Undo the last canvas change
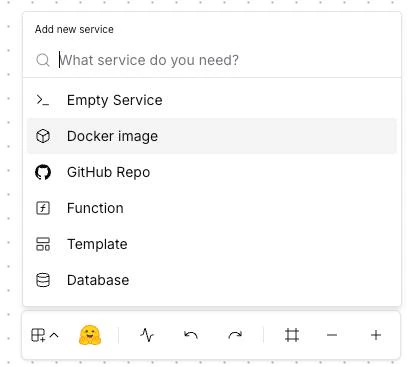The width and height of the screenshot is (414, 367). pyautogui.click(x=191, y=335)
